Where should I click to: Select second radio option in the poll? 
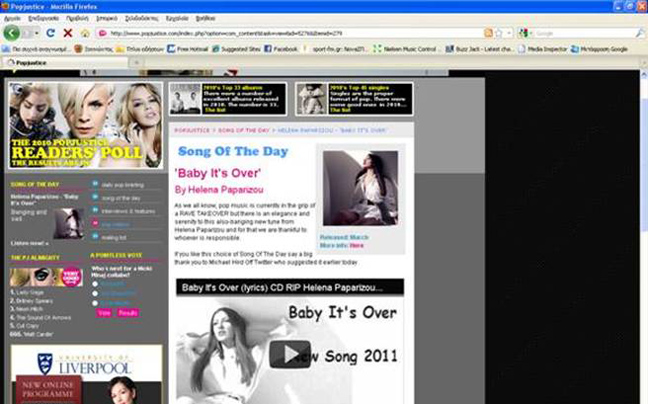(x=94, y=292)
